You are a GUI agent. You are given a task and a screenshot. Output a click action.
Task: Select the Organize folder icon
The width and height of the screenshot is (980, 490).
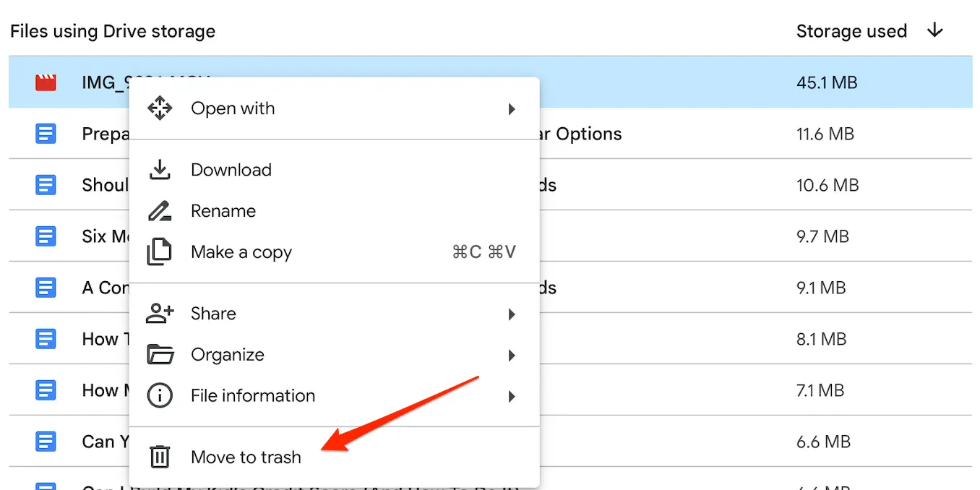(x=159, y=354)
